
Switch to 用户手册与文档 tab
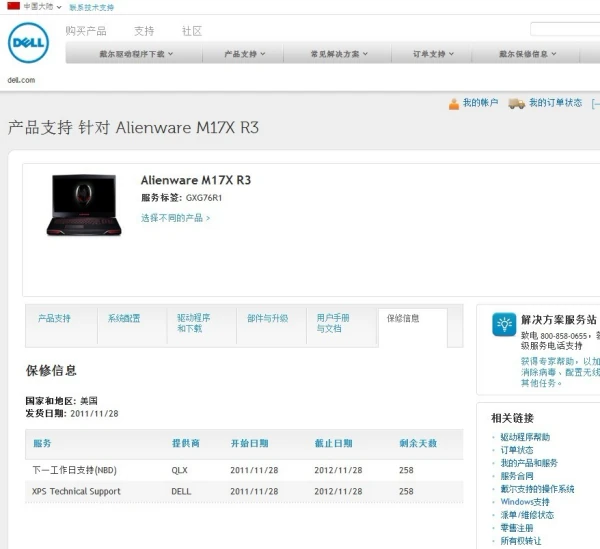[x=333, y=323]
